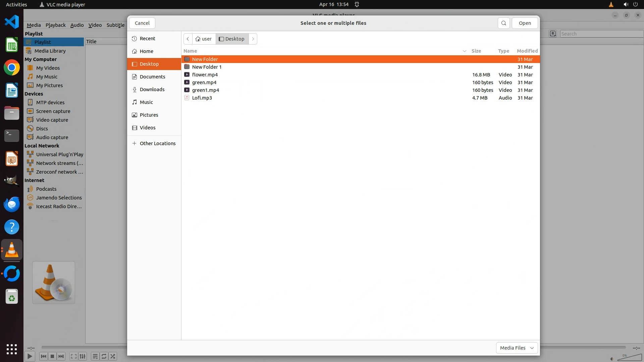The width and height of the screenshot is (644, 362).
Task: Toggle random shuffle playback button
Action: click(x=113, y=356)
